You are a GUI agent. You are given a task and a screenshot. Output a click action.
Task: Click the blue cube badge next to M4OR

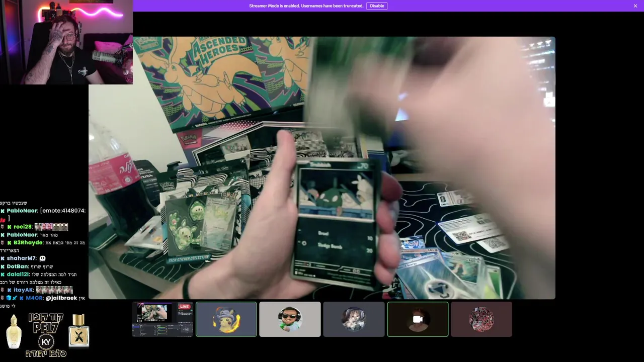coord(9,298)
